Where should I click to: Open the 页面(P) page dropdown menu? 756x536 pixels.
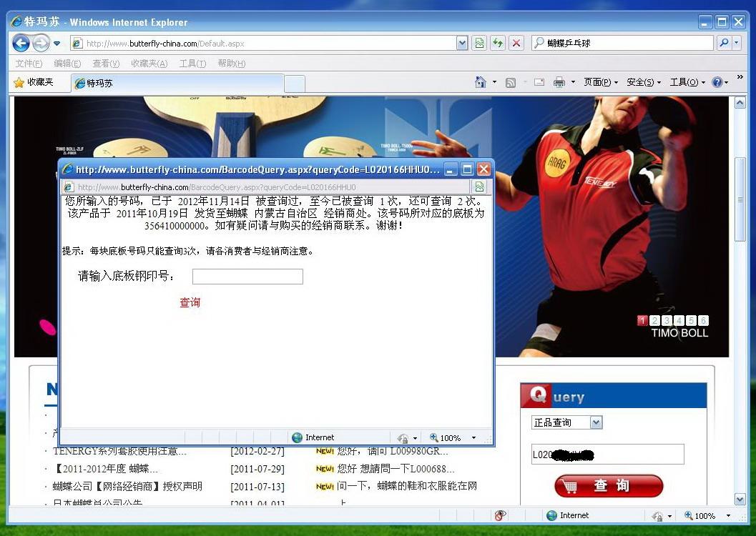(601, 82)
